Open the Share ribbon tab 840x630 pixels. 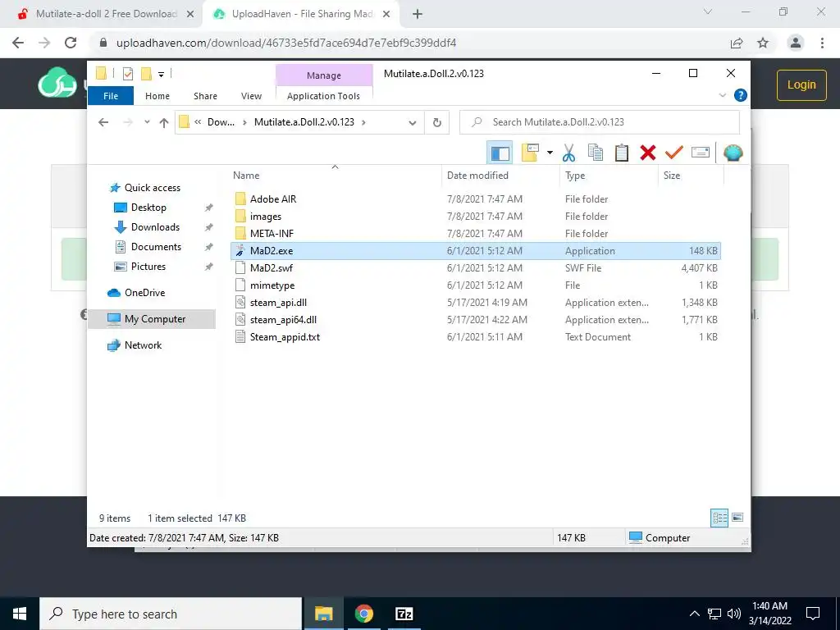205,96
